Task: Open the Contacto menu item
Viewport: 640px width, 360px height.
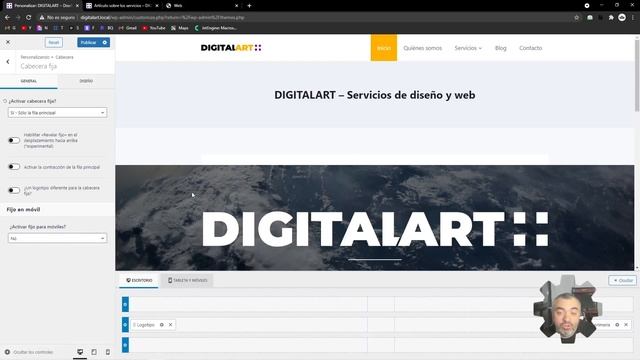Action: [x=531, y=48]
